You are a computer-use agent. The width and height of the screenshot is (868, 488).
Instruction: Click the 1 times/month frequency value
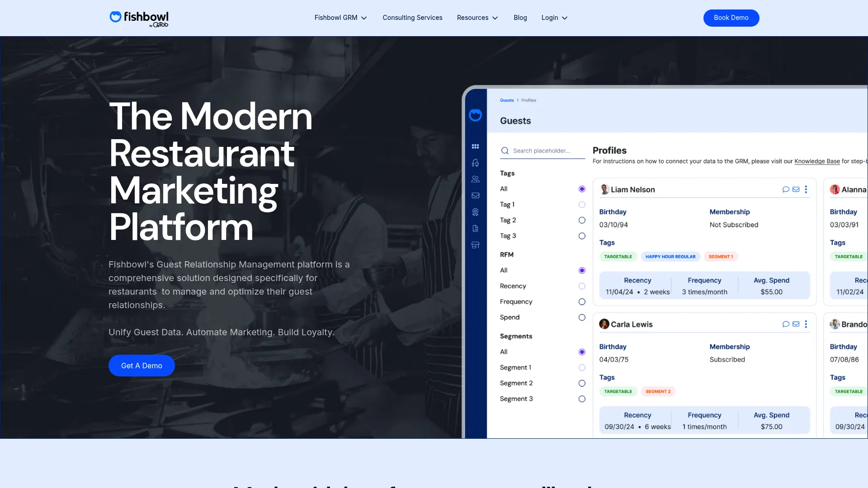coord(704,427)
